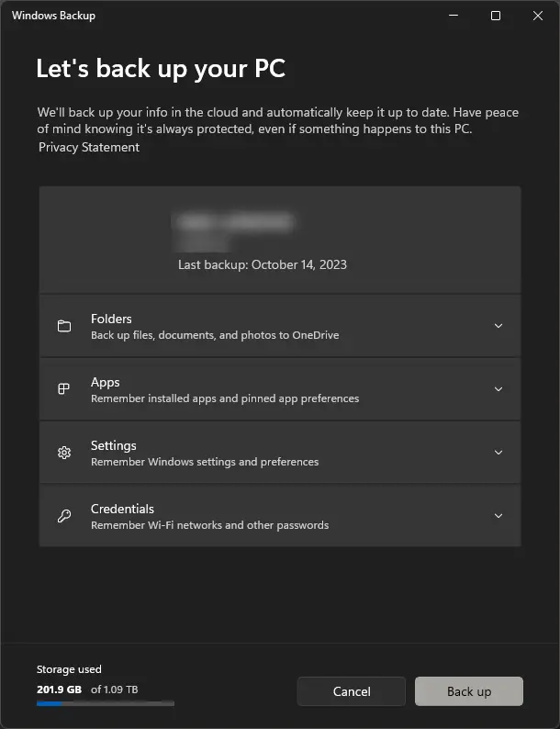Image resolution: width=560 pixels, height=729 pixels.
Task: Expand the Apps section chevron
Action: pos(498,389)
